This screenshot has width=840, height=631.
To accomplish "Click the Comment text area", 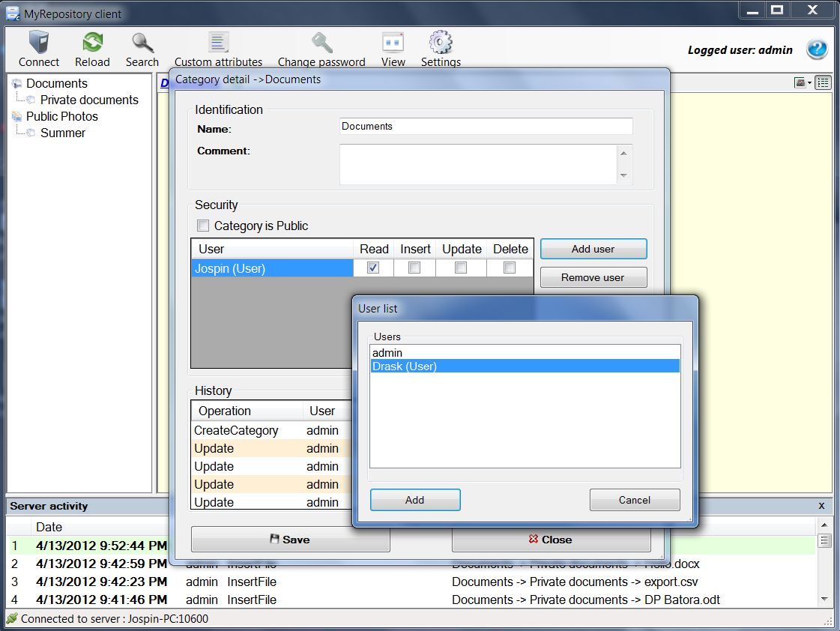I will [x=478, y=164].
